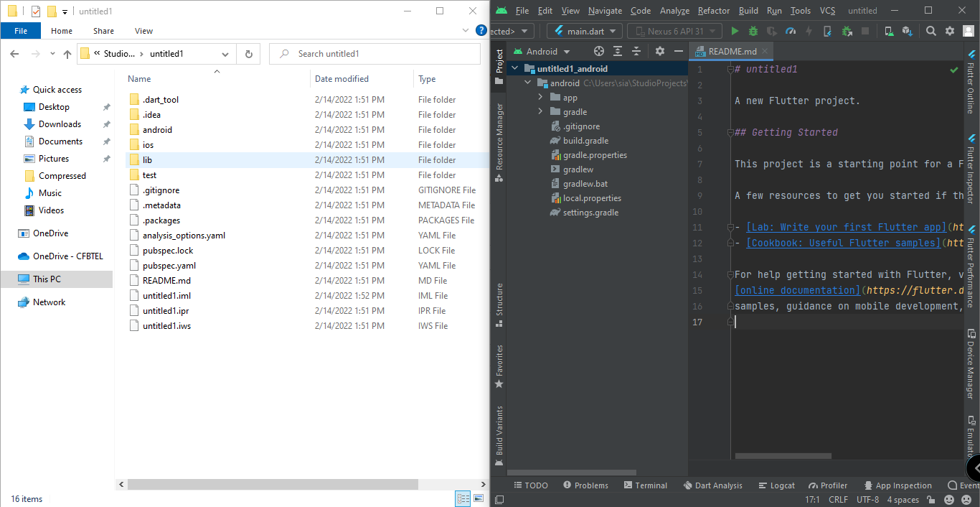The image size is (980, 507).
Task: Click Expand All icon in Project panel
Action: (618, 51)
